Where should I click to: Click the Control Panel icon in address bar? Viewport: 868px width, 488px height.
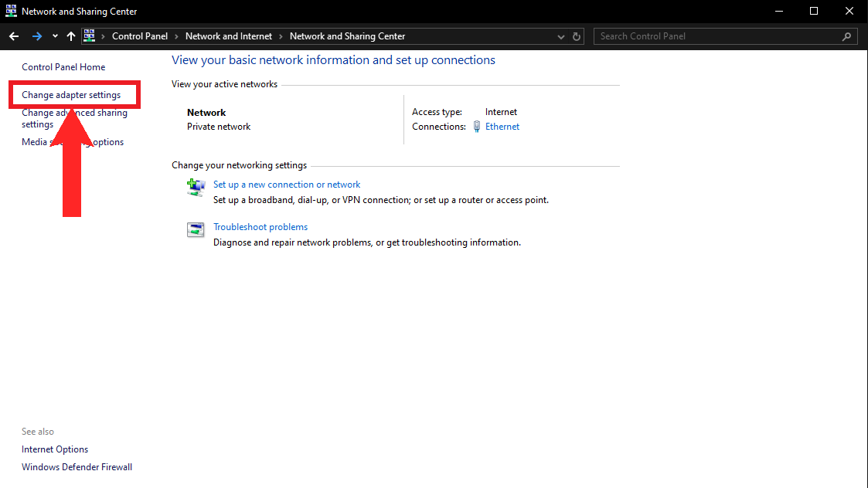[89, 36]
